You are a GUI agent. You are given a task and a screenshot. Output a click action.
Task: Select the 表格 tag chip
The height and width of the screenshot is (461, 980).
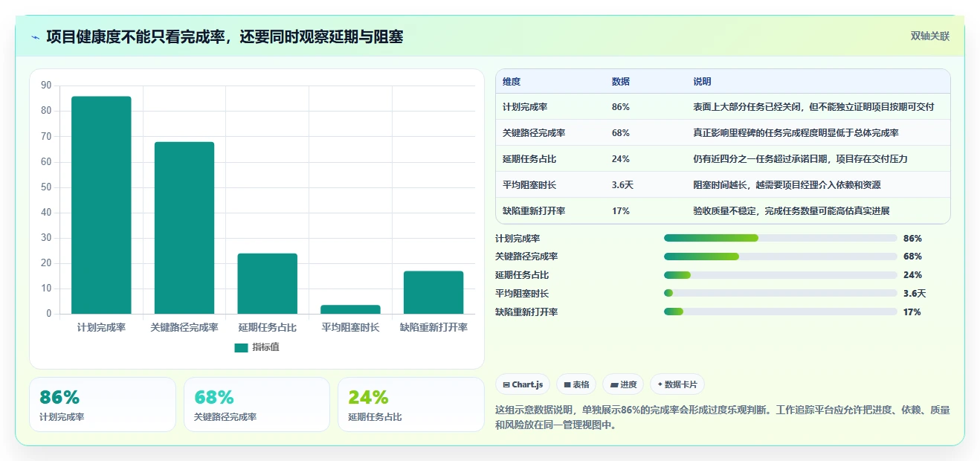coord(576,384)
